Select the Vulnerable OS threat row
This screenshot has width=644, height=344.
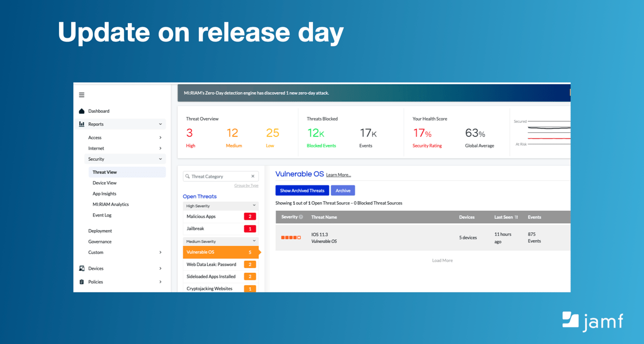(x=220, y=252)
